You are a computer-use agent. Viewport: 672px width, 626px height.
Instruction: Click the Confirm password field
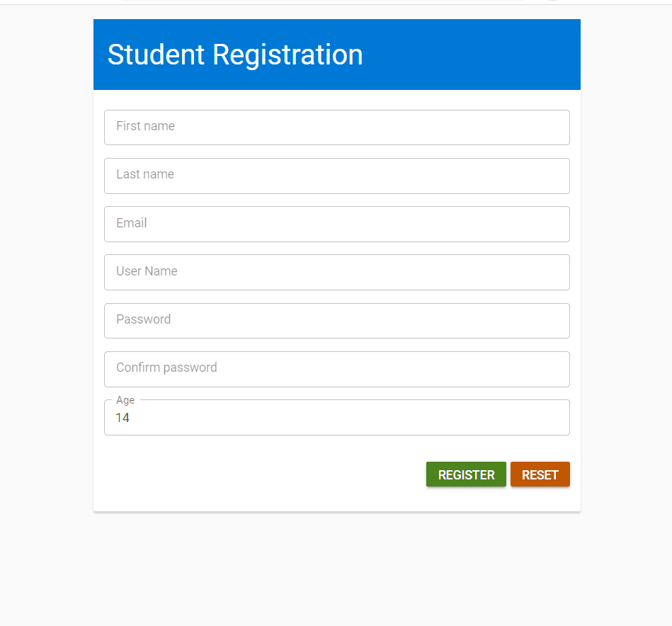[x=336, y=369]
